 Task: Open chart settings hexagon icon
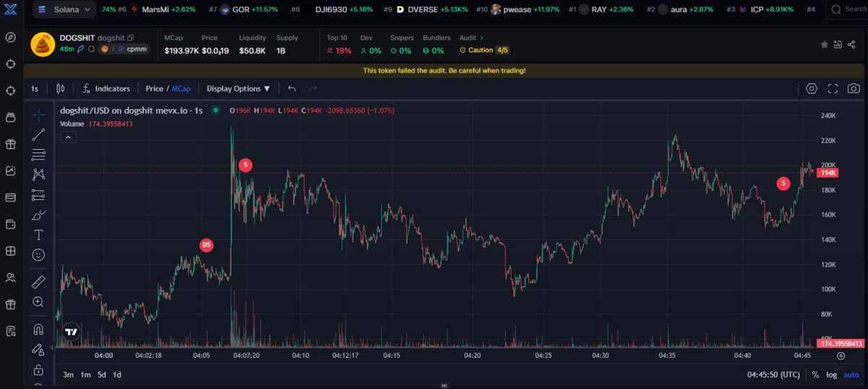coord(812,88)
